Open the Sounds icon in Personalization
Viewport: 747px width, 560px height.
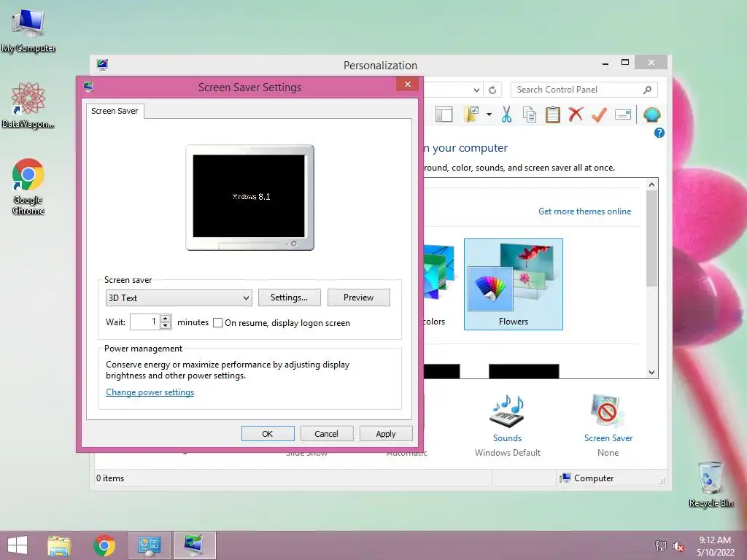pyautogui.click(x=508, y=411)
